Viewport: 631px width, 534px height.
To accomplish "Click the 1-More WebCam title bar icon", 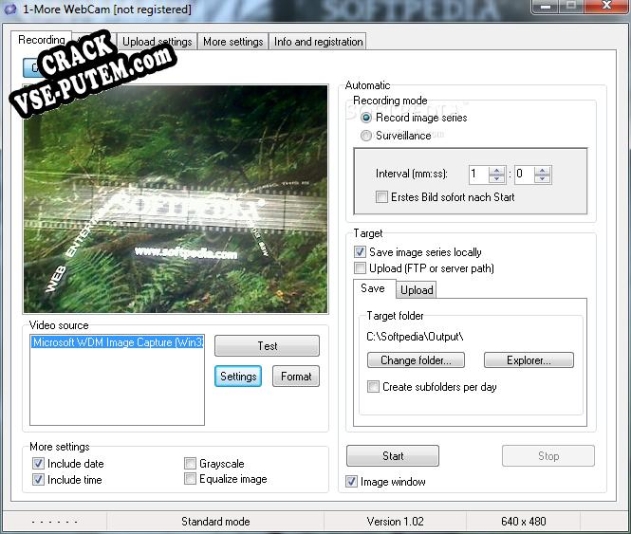I will pos(10,9).
